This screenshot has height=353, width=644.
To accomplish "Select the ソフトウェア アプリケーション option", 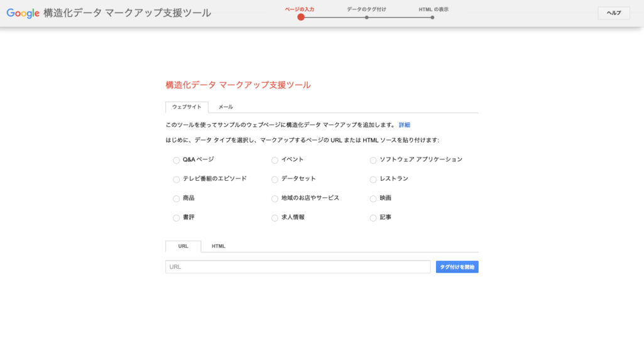I will tap(373, 160).
